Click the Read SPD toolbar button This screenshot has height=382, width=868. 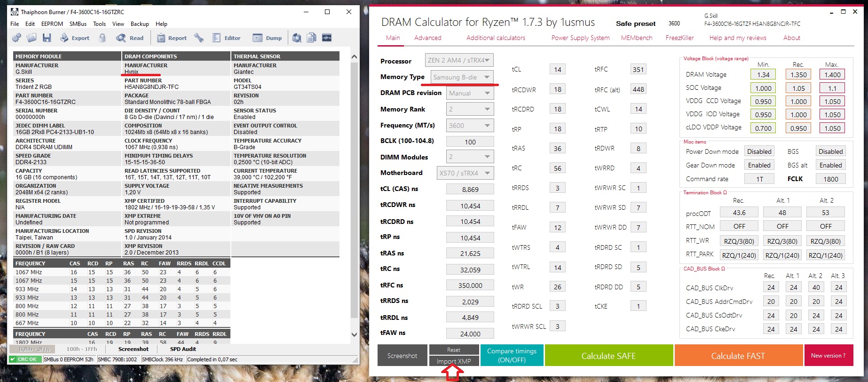point(130,38)
